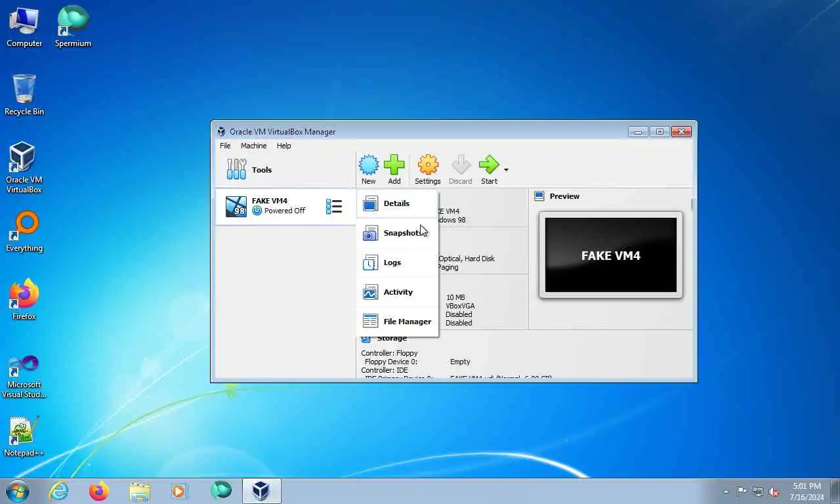Open the Help menu
This screenshot has width=840, height=504.
[283, 146]
